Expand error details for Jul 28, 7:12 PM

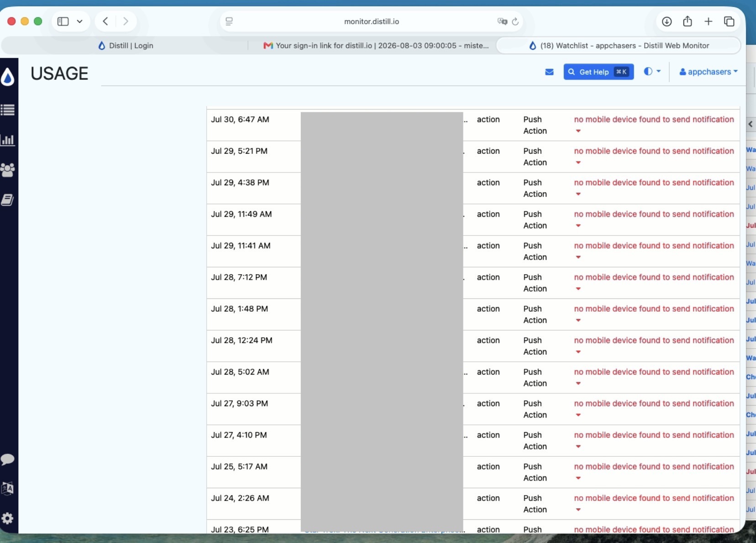[x=578, y=288]
